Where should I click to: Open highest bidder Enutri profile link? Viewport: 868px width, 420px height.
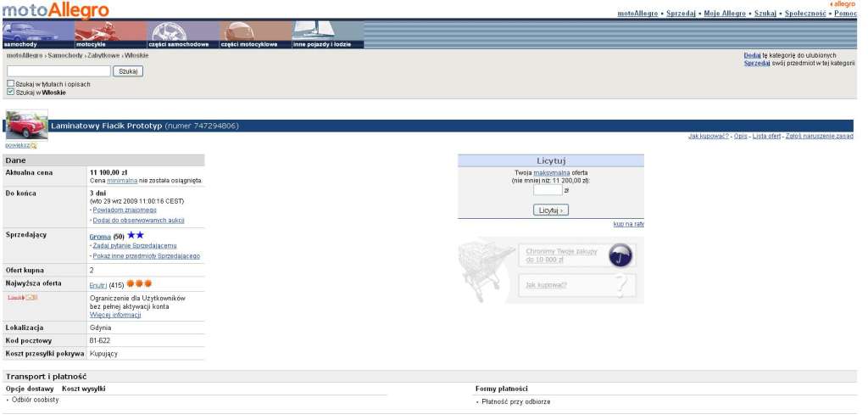click(x=98, y=285)
